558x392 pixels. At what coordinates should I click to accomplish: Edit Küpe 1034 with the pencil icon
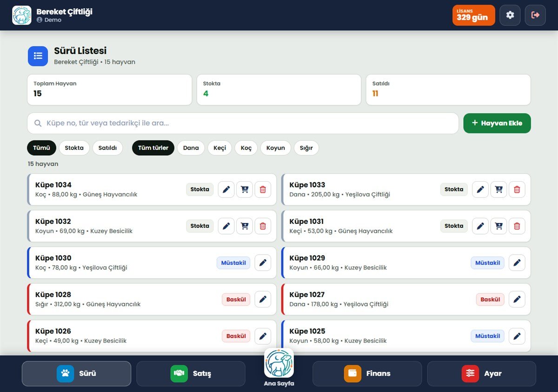[226, 189]
